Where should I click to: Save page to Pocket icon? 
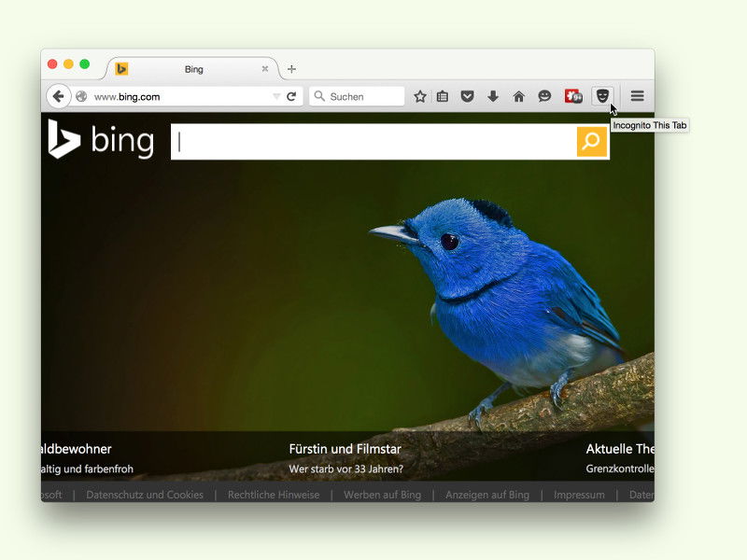click(468, 97)
